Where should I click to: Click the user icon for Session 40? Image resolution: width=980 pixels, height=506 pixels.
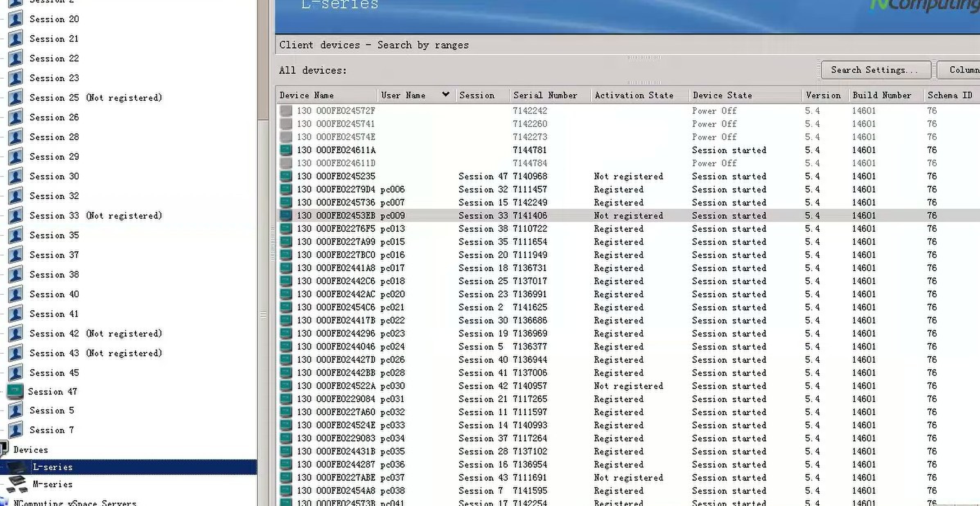pyautogui.click(x=16, y=294)
